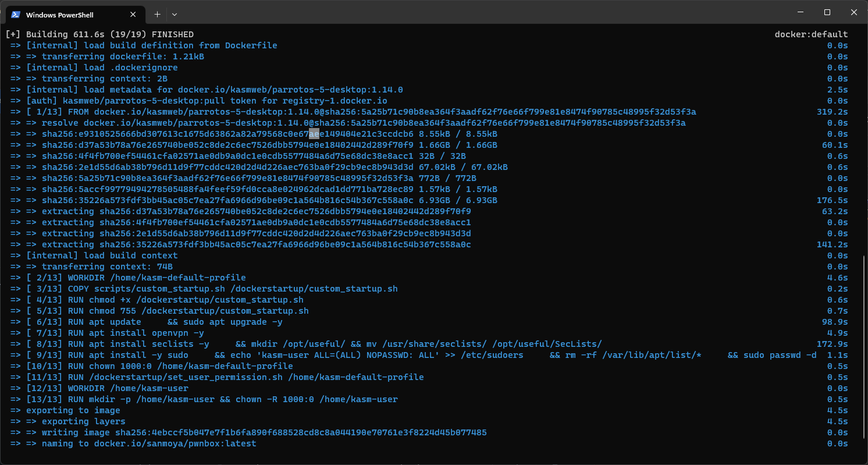
Task: Click '[internal] load build context' line
Action: pyautogui.click(x=94, y=255)
